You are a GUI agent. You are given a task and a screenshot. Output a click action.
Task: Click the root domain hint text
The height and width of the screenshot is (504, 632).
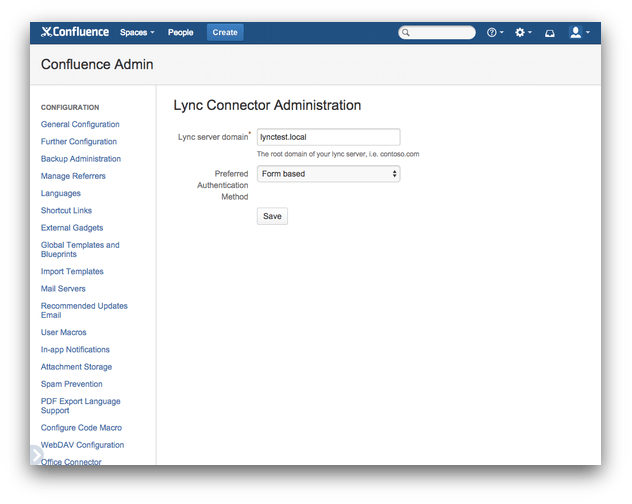pyautogui.click(x=338, y=154)
